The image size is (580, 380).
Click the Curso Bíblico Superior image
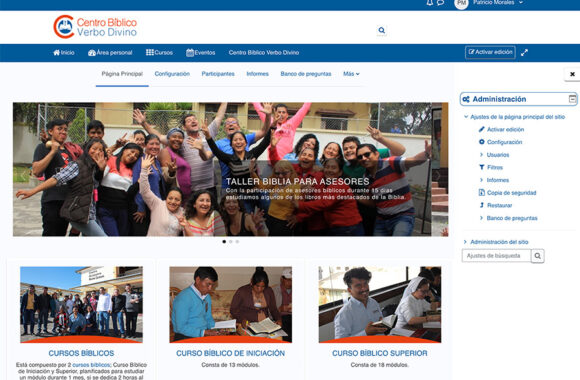click(x=380, y=305)
